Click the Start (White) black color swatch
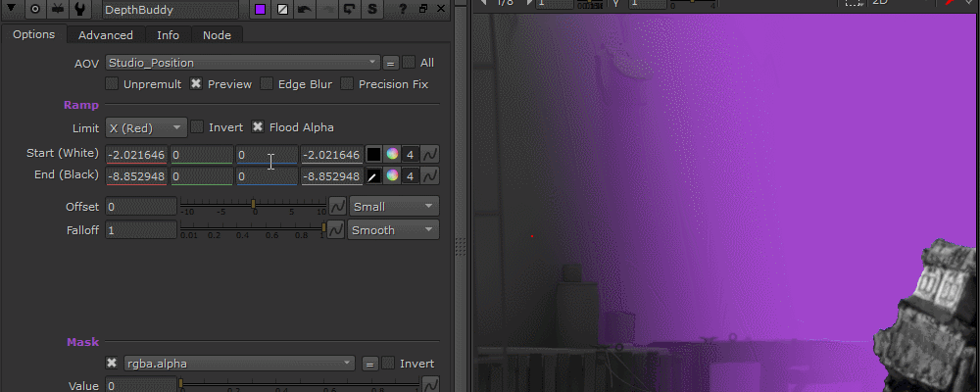The image size is (980, 392). coord(373,155)
